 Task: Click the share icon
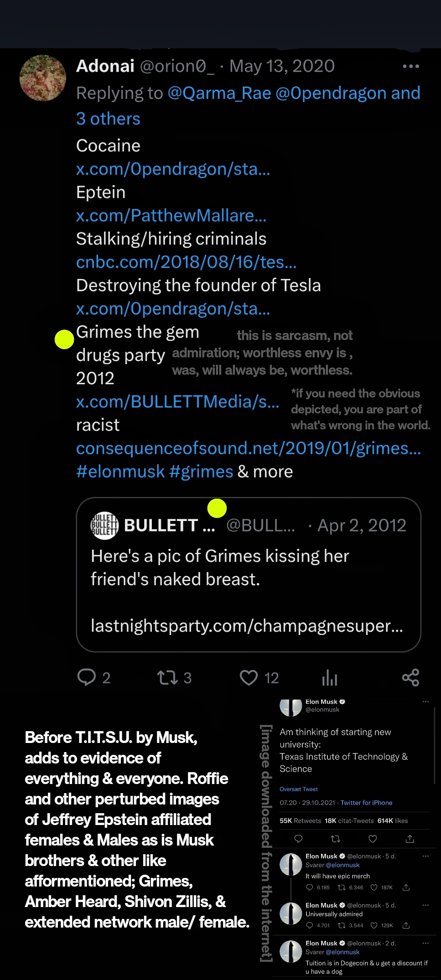click(410, 678)
